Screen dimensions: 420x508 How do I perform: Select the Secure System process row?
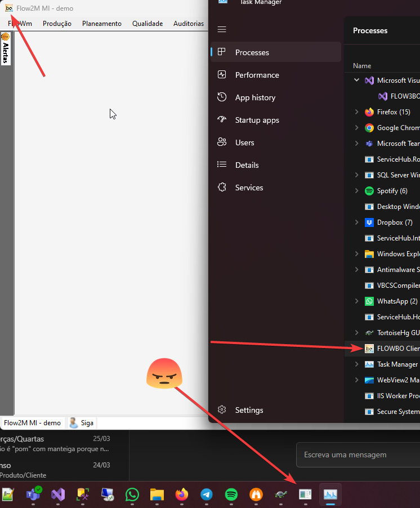point(382,412)
